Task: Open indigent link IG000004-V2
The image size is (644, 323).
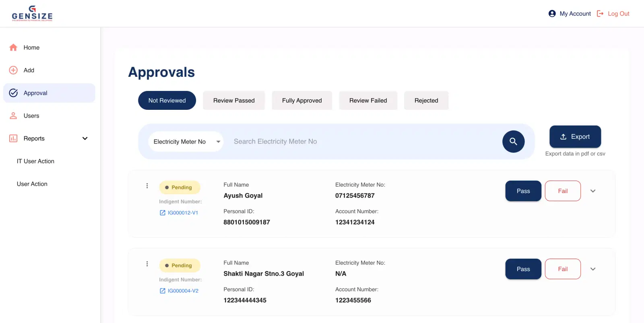Action: pos(179,291)
